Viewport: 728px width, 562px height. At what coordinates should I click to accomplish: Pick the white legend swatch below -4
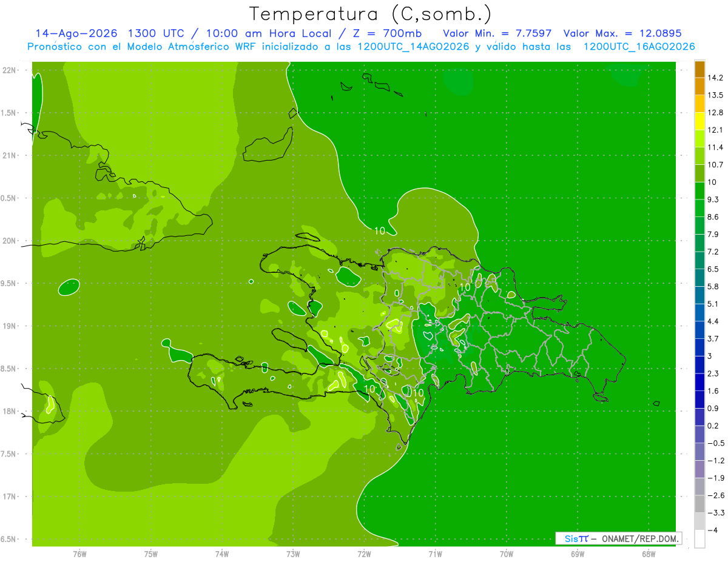699,538
